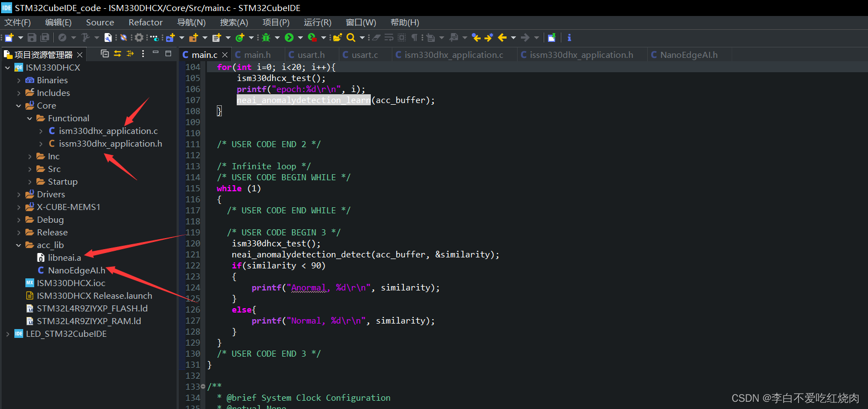Image resolution: width=868 pixels, height=409 pixels.
Task: Click the Back navigation yellow arrow
Action: [502, 37]
